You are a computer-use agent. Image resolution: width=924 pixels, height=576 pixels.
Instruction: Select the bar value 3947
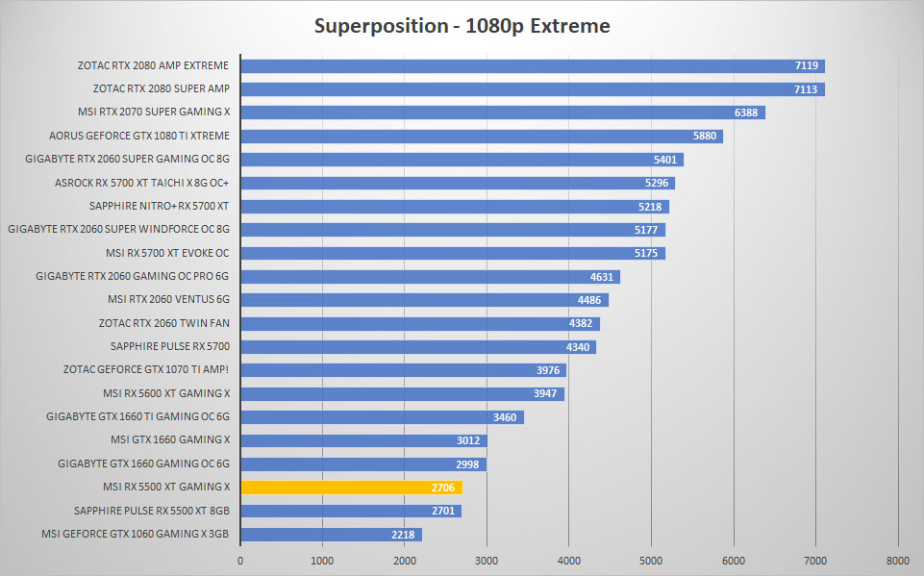coord(545,393)
